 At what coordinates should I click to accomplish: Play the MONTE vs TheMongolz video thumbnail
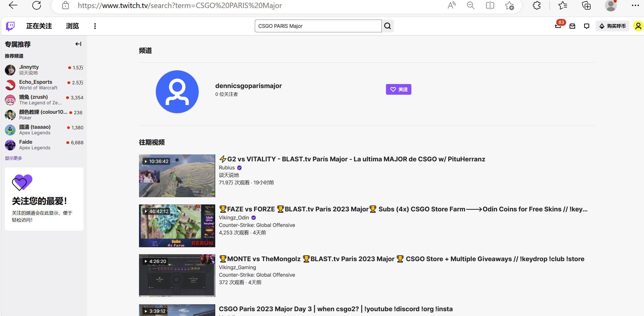tap(177, 276)
